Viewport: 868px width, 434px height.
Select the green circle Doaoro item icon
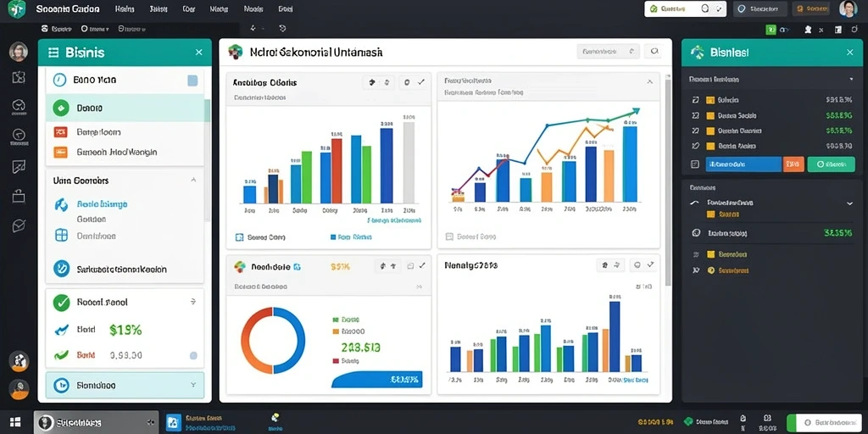[61, 108]
